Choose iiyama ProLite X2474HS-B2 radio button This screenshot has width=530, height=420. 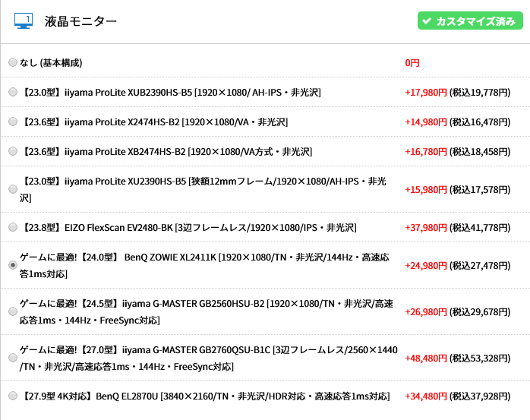pos(12,122)
